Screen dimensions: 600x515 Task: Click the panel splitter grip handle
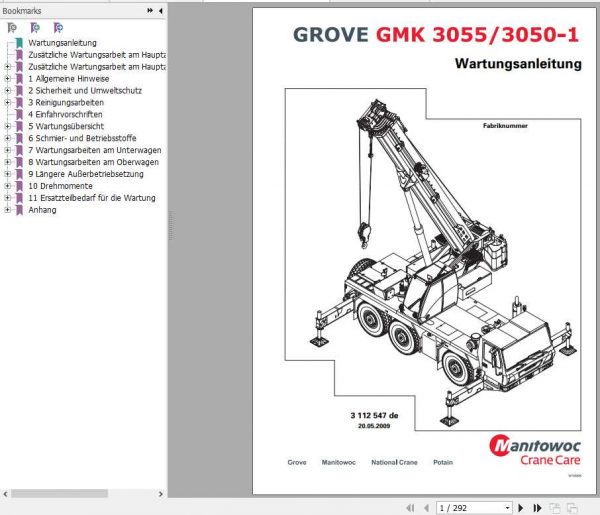170,226
